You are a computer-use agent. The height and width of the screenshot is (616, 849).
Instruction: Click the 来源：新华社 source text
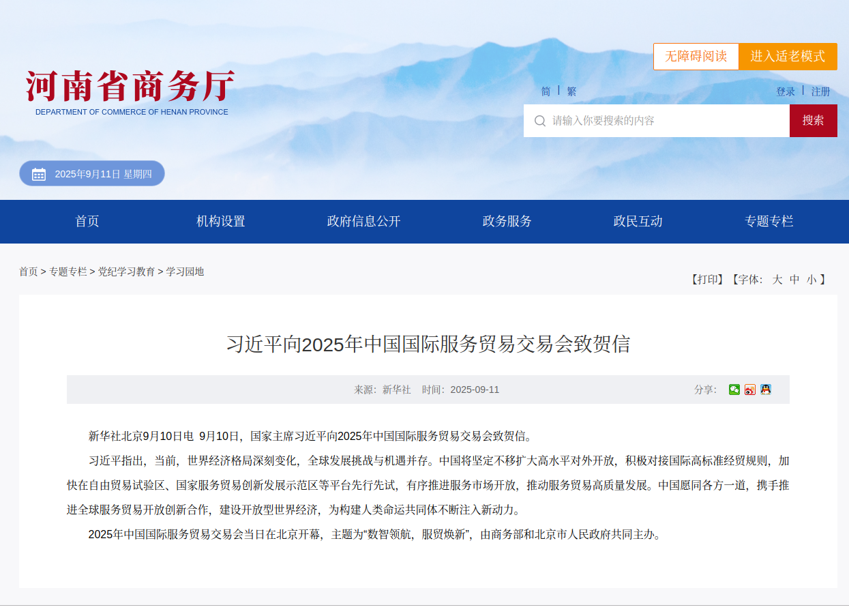383,390
